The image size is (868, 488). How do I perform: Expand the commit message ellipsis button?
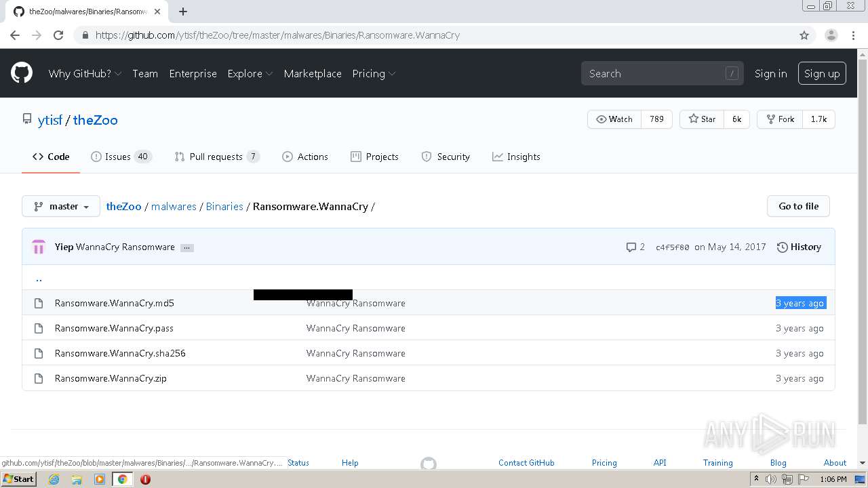(187, 247)
